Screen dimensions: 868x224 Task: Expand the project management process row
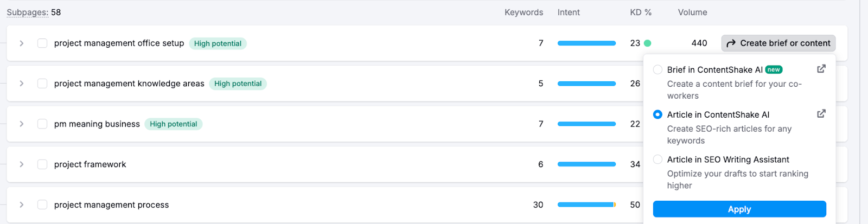pyautogui.click(x=22, y=205)
